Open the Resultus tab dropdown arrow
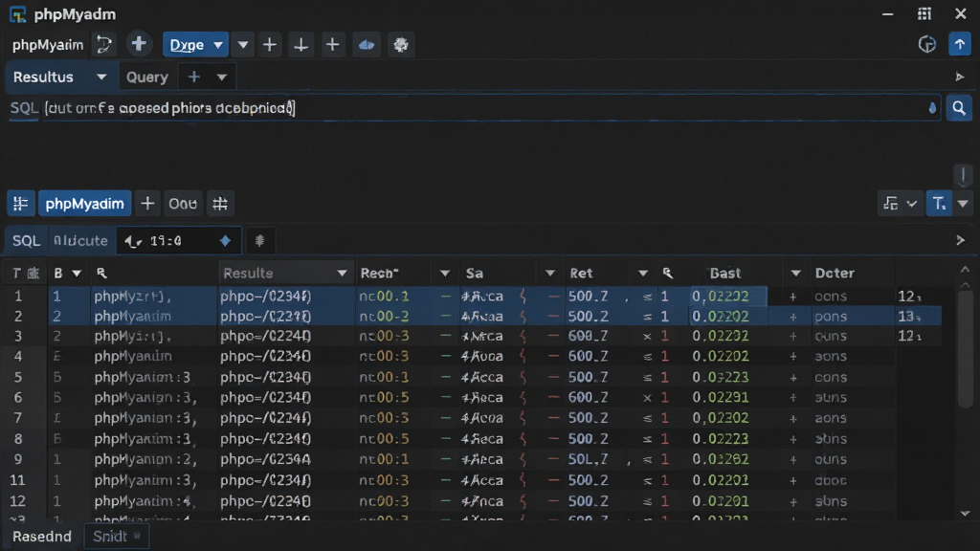Viewport: 980px width, 551px height. (101, 77)
